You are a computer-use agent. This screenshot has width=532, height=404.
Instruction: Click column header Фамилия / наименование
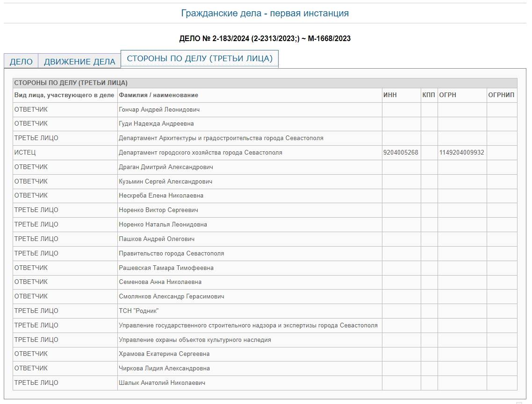click(x=158, y=95)
